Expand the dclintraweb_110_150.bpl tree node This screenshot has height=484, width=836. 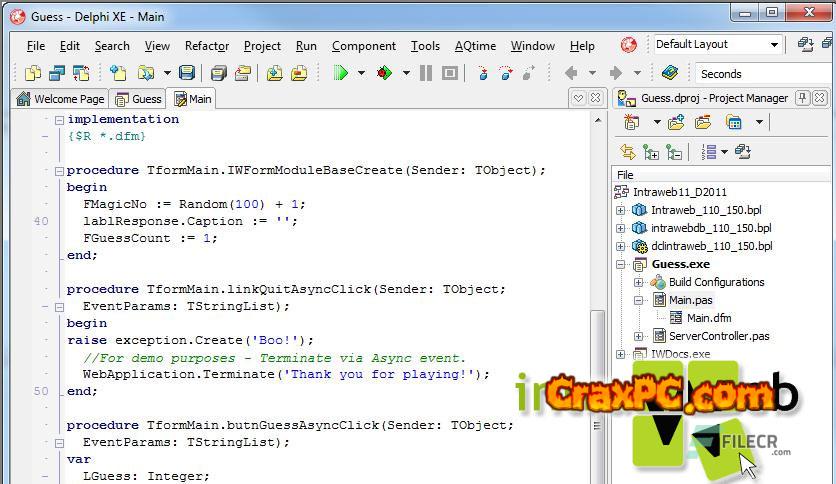coord(621,246)
